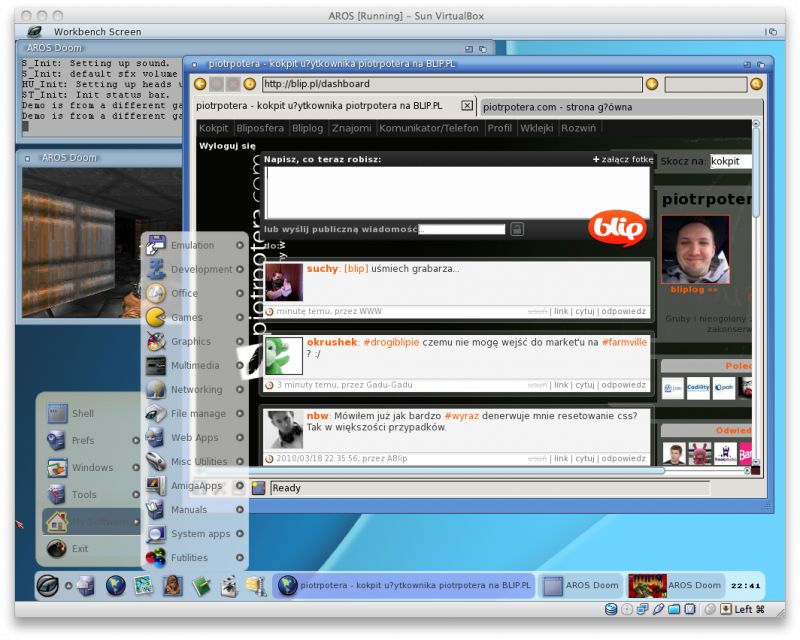
Task: Click the Wyloguj się logout link
Action: [x=227, y=146]
